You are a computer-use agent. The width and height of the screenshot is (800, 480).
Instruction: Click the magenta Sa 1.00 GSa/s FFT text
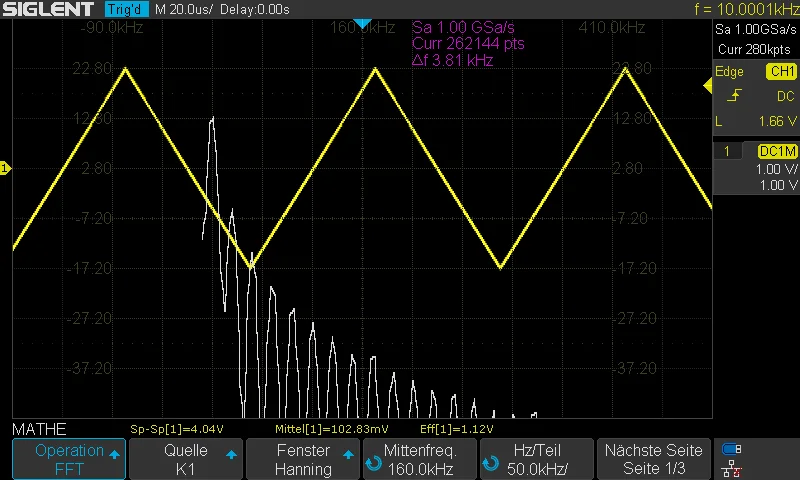click(x=463, y=27)
